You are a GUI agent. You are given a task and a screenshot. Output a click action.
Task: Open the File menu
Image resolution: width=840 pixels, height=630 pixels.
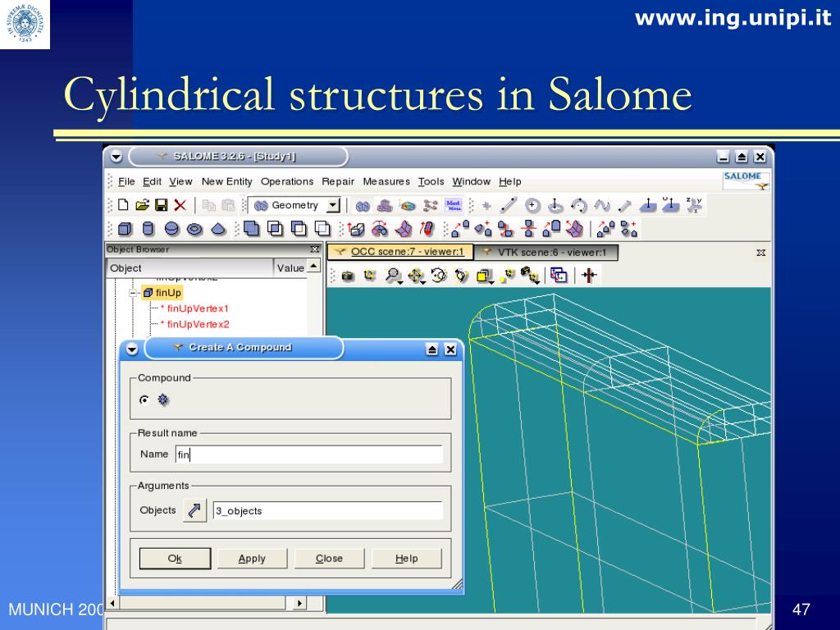[x=126, y=181]
